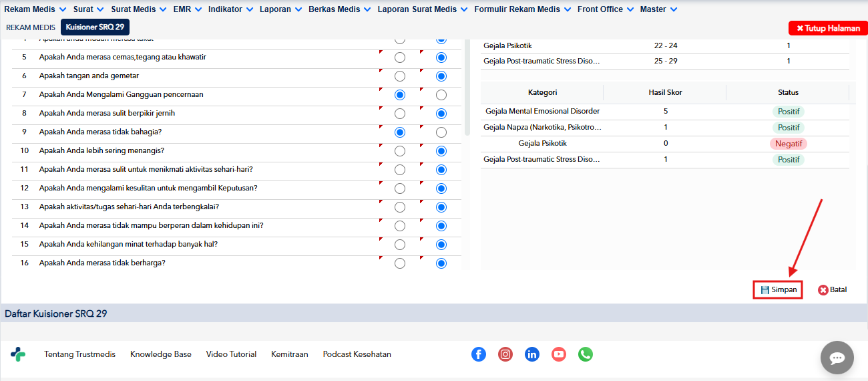868x381 pixels.
Task: Click the questionnaire list vertical scrollbar
Action: pos(467,87)
